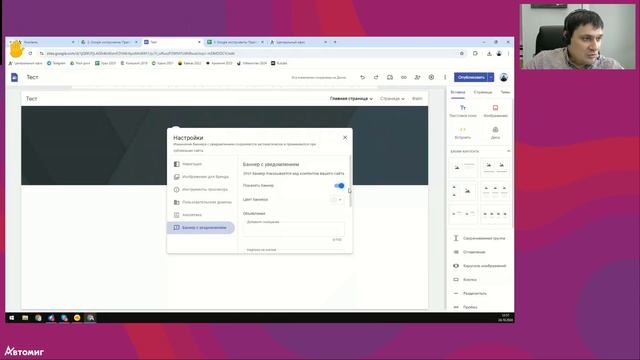Collapse the content blocks section
Image resolution: width=640 pixels, height=360 pixels.
[x=509, y=151]
